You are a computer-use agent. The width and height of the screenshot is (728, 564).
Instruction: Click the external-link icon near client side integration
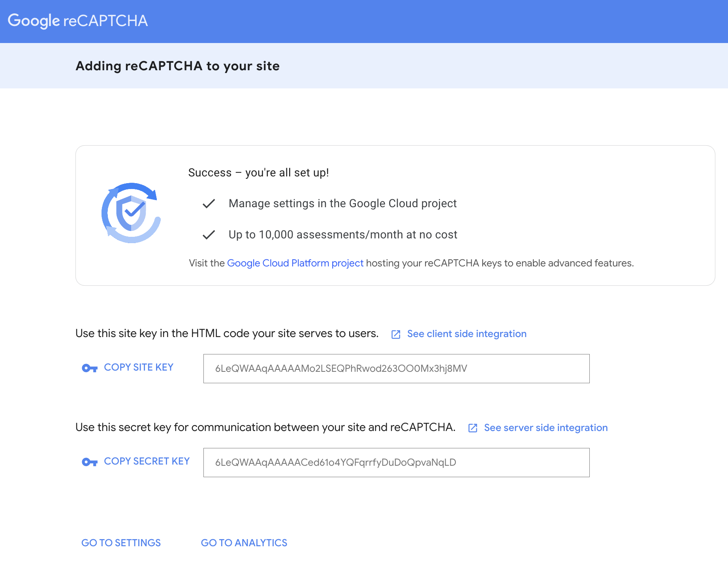coord(396,334)
